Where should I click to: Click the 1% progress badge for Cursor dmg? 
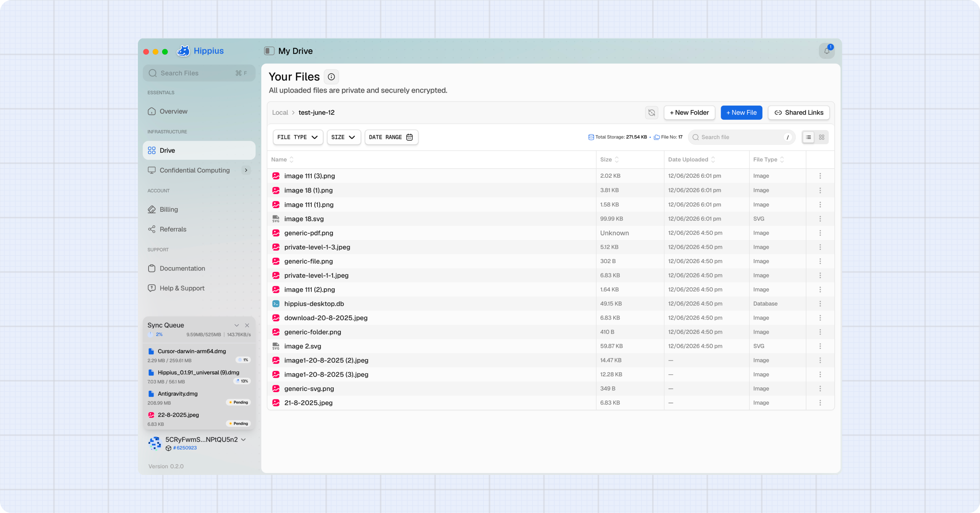click(243, 360)
